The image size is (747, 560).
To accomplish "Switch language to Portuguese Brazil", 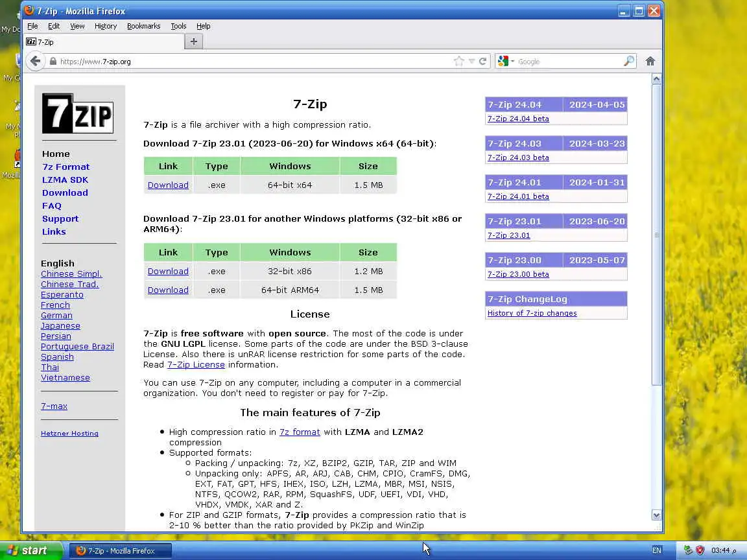I will pyautogui.click(x=77, y=347).
